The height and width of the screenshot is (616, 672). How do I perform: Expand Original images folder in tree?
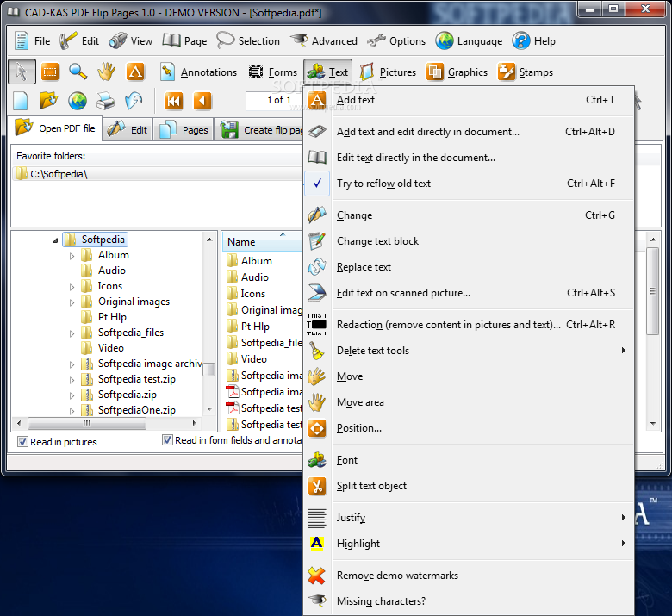click(72, 302)
